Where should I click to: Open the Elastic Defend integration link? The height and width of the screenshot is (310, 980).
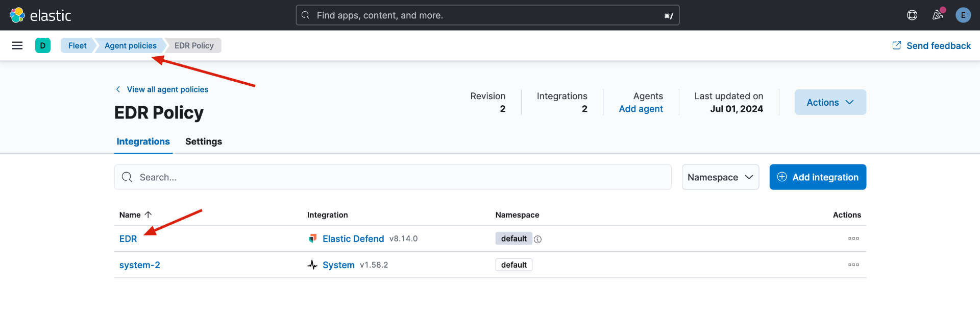[353, 239]
